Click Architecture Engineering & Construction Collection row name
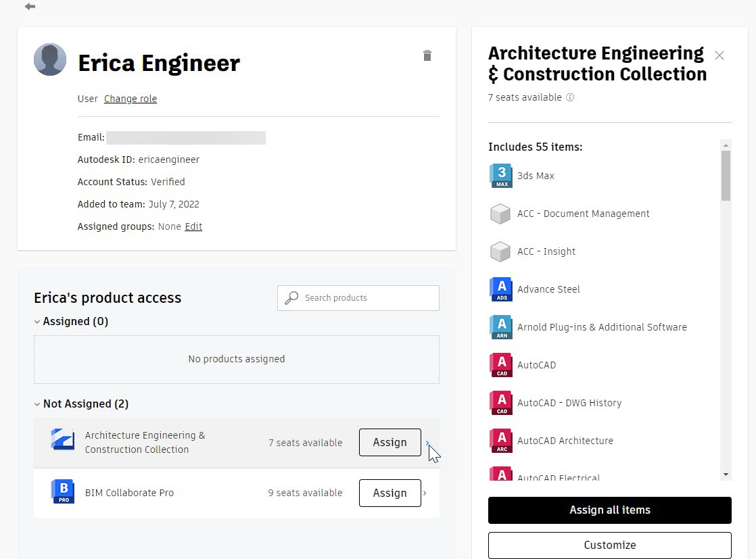 pos(145,442)
